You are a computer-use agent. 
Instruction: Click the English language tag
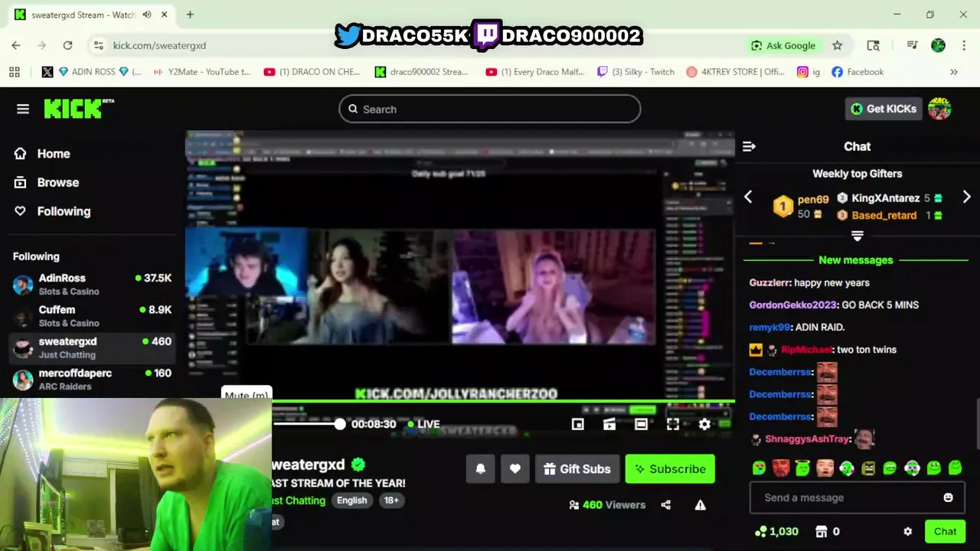pos(352,500)
